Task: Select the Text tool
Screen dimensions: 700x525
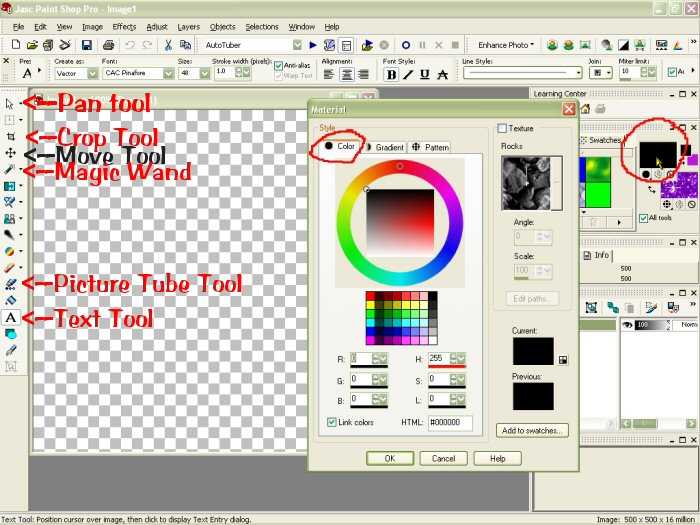Action: pyautogui.click(x=11, y=317)
